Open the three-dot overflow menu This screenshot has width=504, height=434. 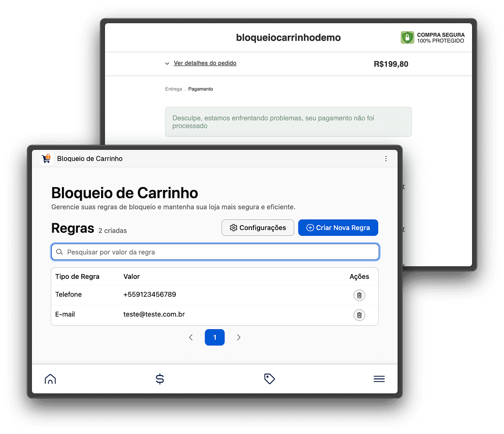coord(386,158)
